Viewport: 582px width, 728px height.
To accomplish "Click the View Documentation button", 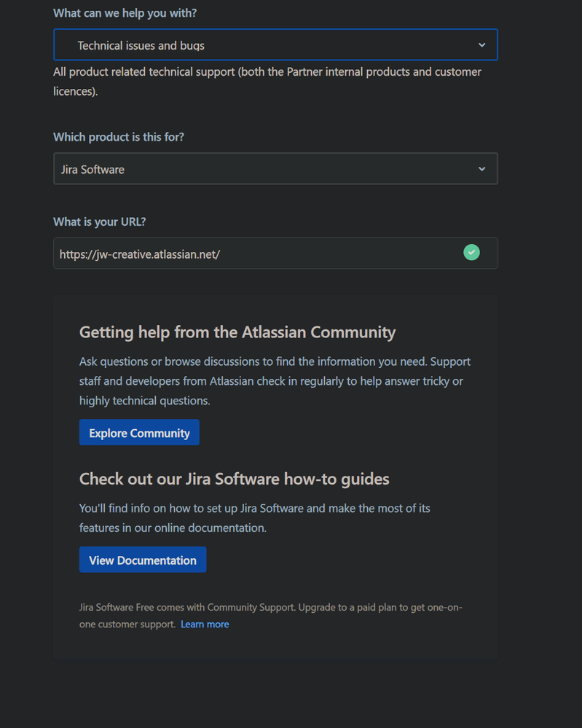I will 143,560.
